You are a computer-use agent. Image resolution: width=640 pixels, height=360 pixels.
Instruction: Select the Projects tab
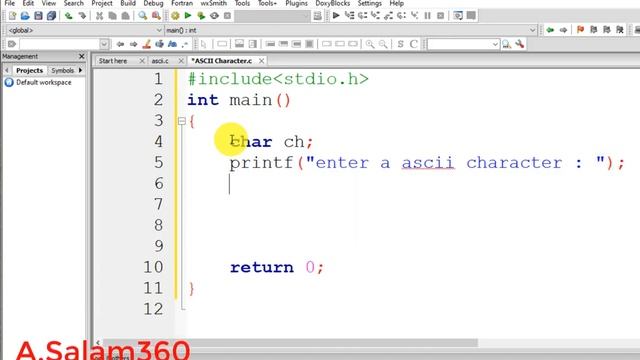(29, 71)
